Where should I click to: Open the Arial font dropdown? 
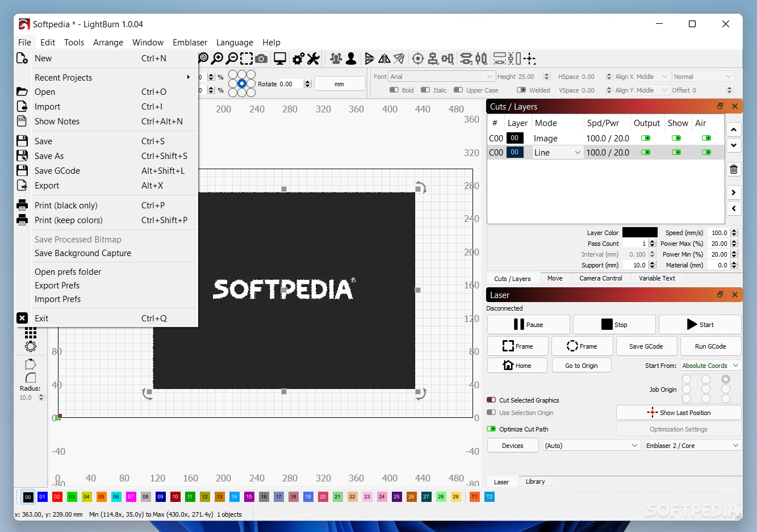(x=441, y=77)
